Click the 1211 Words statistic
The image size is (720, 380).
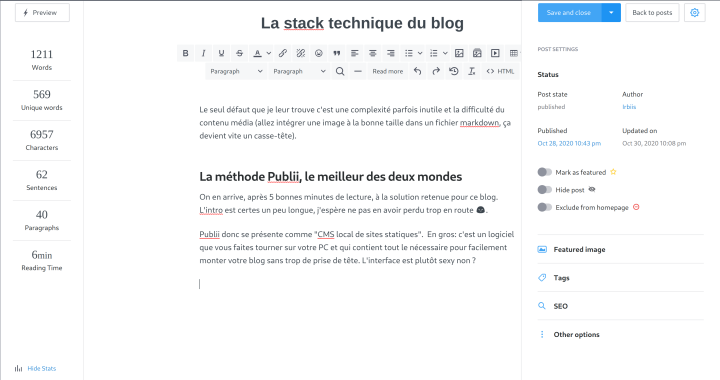coord(42,60)
